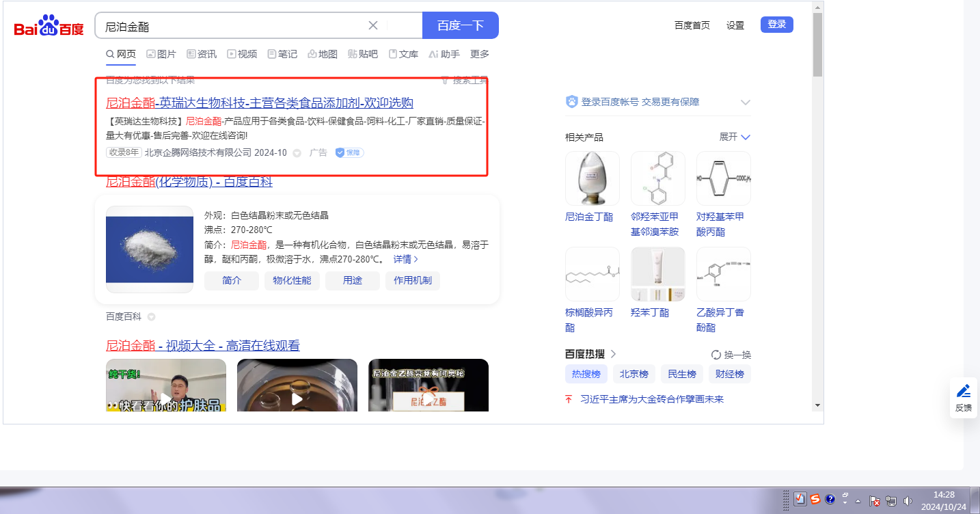Screen dimensions: 980x514
Task: Click the 换一换 refresh icon
Action: [716, 355]
